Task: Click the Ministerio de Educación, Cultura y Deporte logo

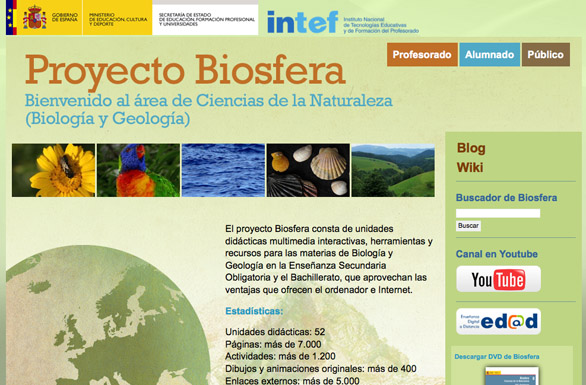Action: pyautogui.click(x=117, y=18)
